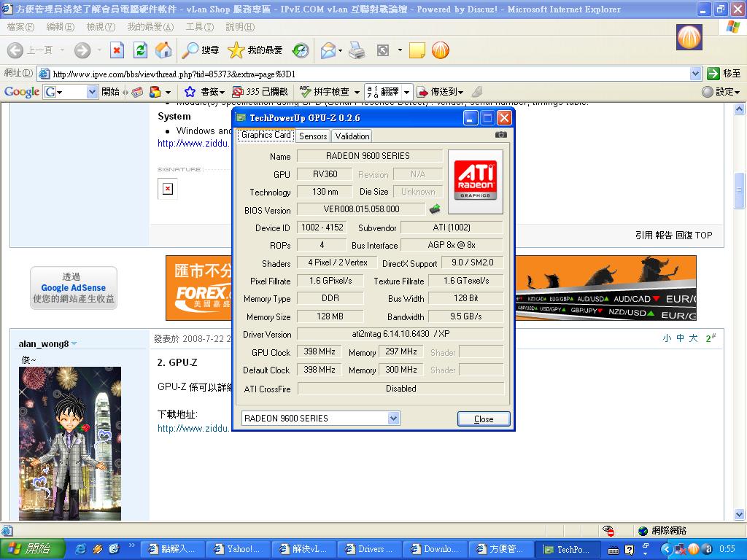Open the Google toolbar search dropdown
This screenshot has height=560, width=747.
(92, 92)
